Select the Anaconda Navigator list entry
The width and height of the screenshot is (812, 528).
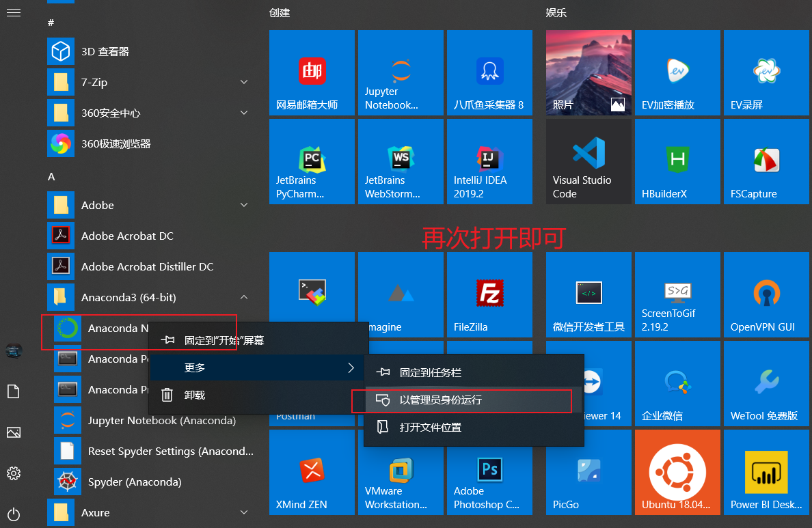(101, 328)
